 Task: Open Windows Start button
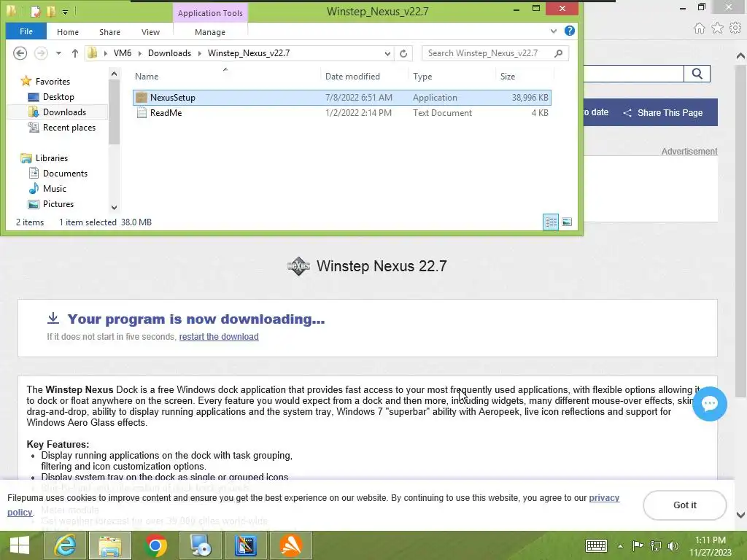pyautogui.click(x=20, y=545)
